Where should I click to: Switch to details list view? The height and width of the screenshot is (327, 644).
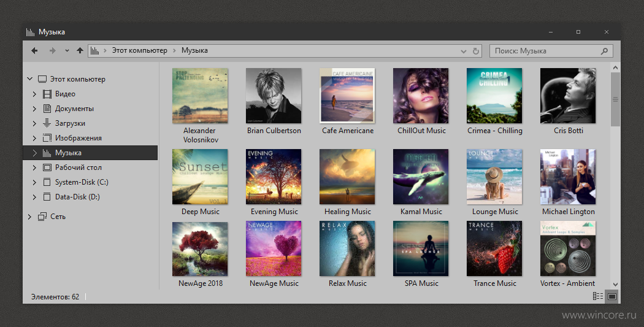click(x=598, y=296)
